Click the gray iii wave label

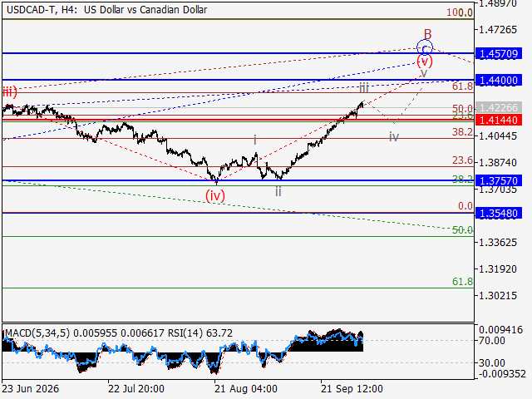[x=364, y=87]
